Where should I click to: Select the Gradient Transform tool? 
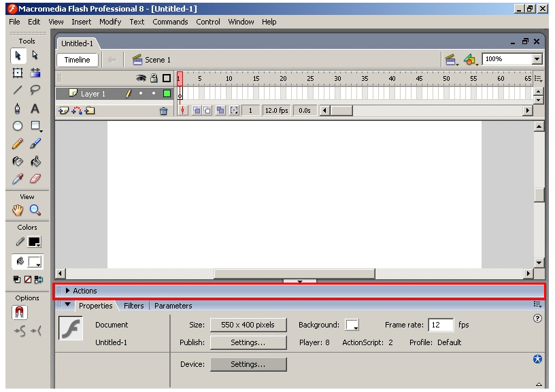[35, 73]
